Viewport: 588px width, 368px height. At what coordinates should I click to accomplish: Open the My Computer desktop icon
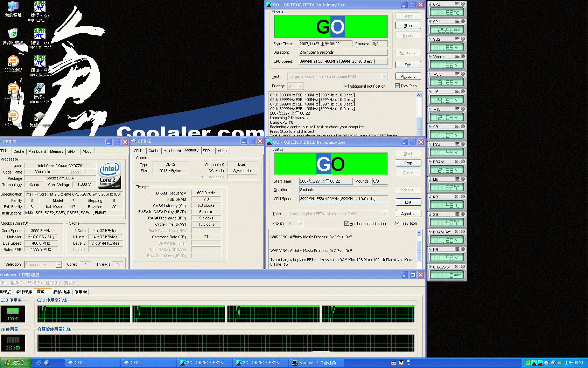[x=13, y=9]
